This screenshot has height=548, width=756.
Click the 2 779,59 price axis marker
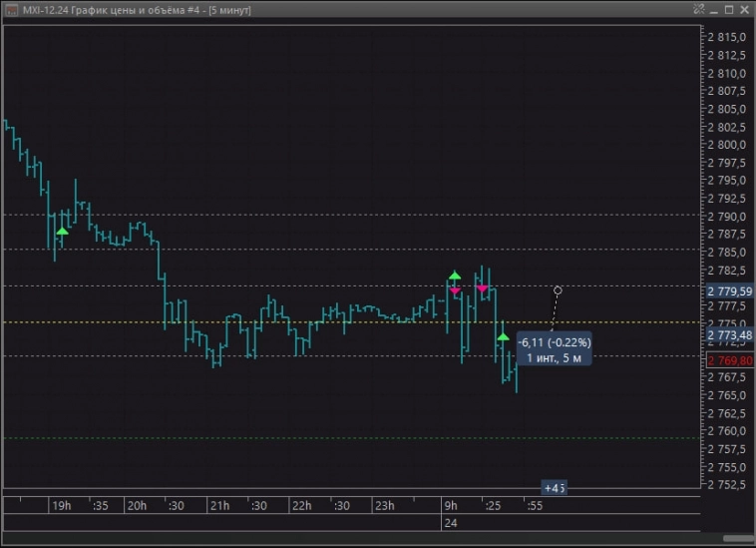coord(729,291)
